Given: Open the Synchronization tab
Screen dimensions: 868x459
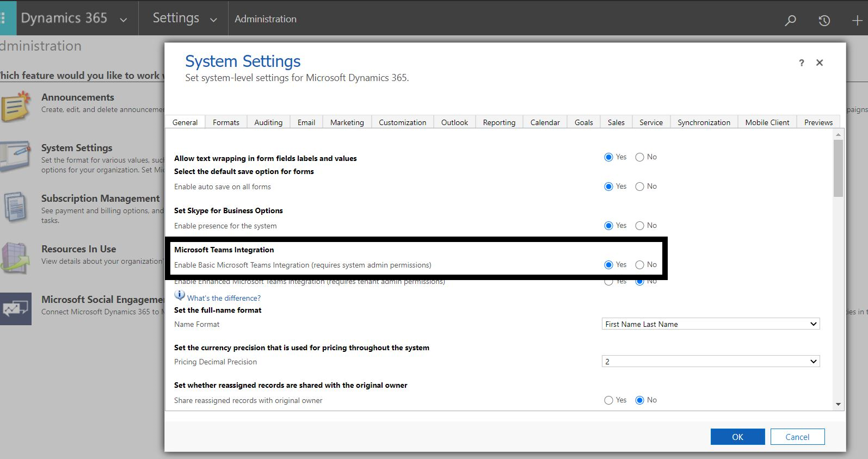Looking at the screenshot, I should coord(704,122).
